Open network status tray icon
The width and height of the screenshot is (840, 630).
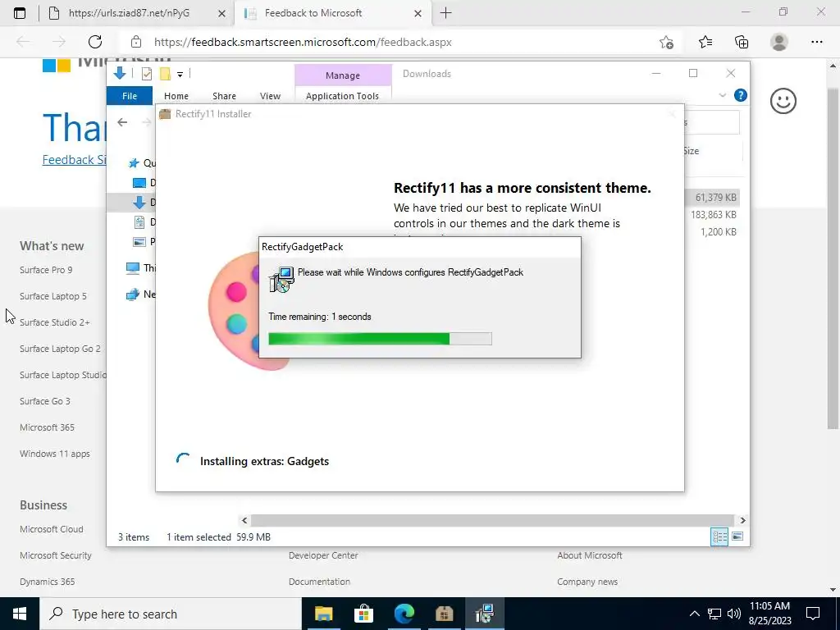[714, 614]
